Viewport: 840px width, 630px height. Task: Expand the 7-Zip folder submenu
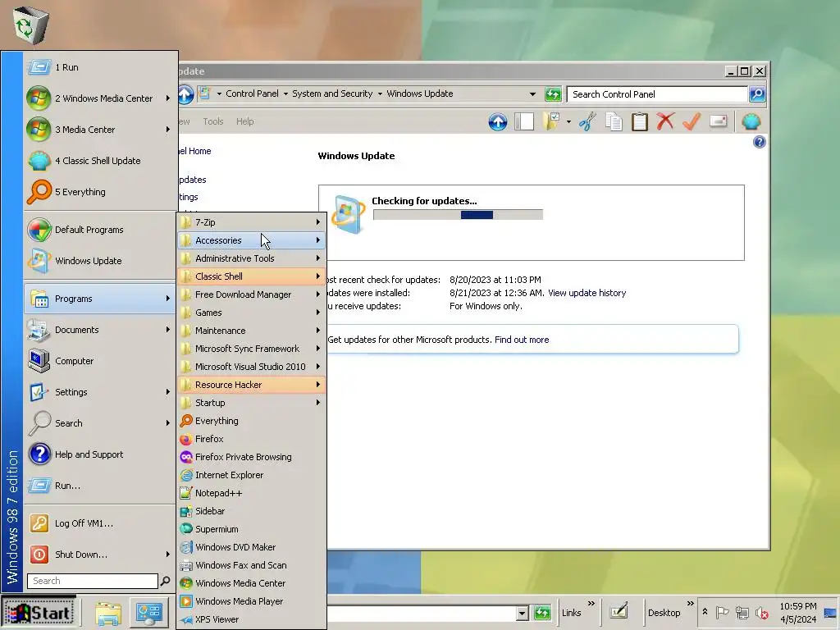(x=252, y=221)
